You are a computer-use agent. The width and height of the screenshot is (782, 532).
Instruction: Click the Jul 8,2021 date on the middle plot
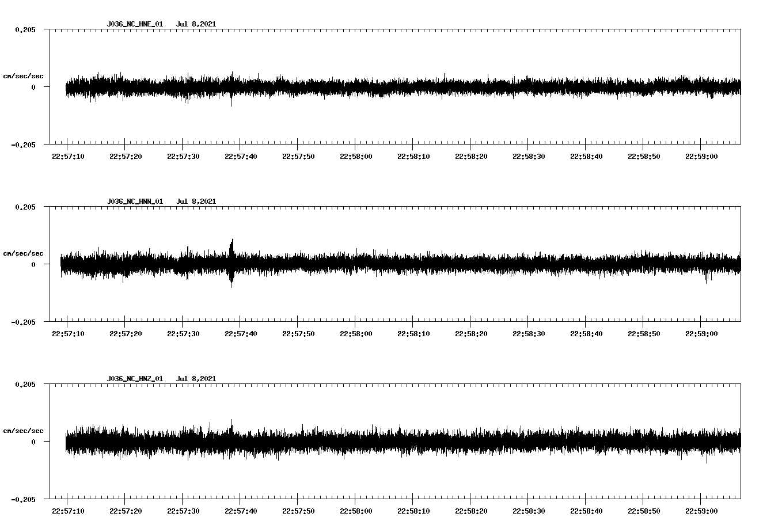tap(197, 202)
